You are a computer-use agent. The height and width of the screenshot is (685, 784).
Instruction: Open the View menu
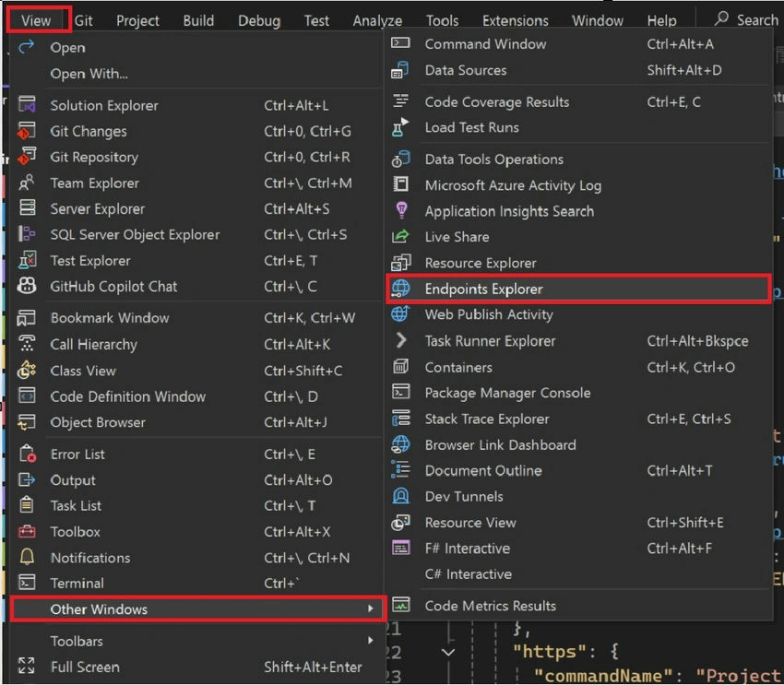36,20
